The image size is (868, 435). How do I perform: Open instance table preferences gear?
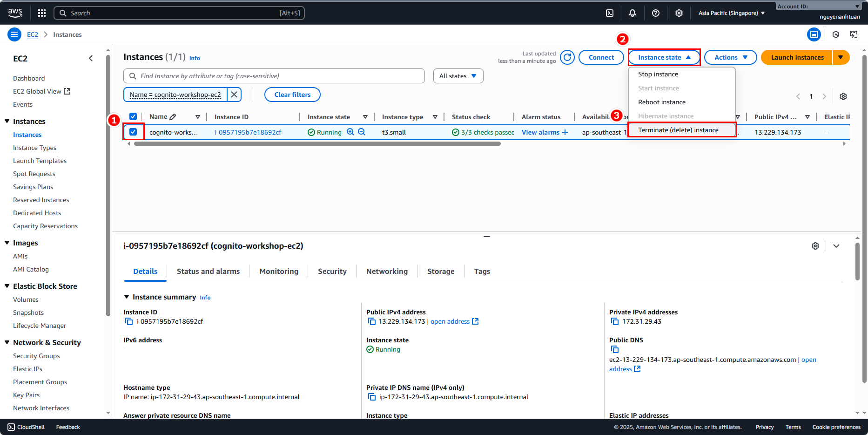[x=843, y=96]
